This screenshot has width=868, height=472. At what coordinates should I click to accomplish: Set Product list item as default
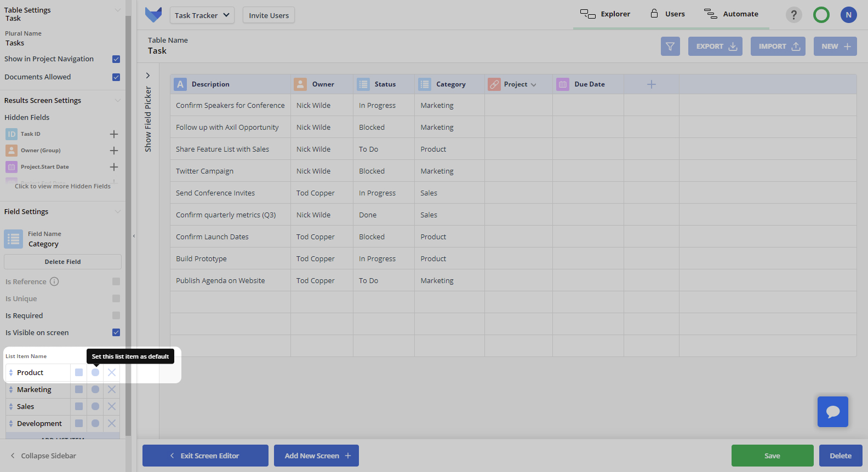(x=95, y=372)
